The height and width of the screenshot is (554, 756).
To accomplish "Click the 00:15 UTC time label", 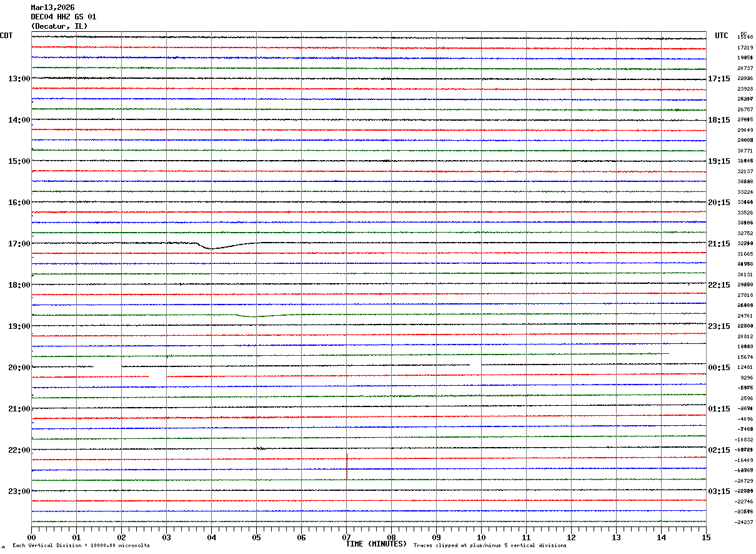I will pyautogui.click(x=719, y=368).
